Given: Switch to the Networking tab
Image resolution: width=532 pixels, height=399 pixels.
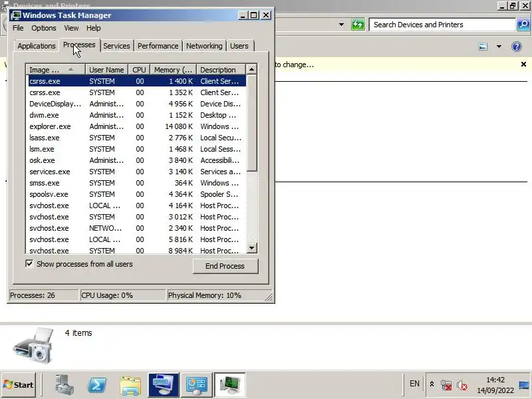Looking at the screenshot, I should 204,46.
